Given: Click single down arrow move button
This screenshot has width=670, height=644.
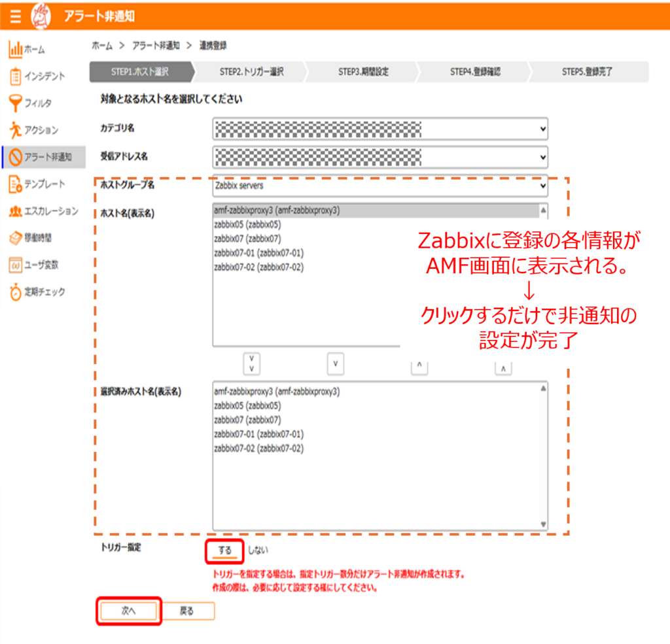Looking at the screenshot, I should coord(336,364).
